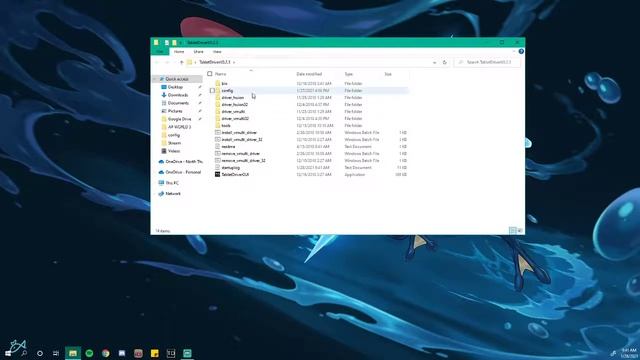Select config folder in the sidebar
Viewport: 640px width, 360px height.
click(173, 135)
